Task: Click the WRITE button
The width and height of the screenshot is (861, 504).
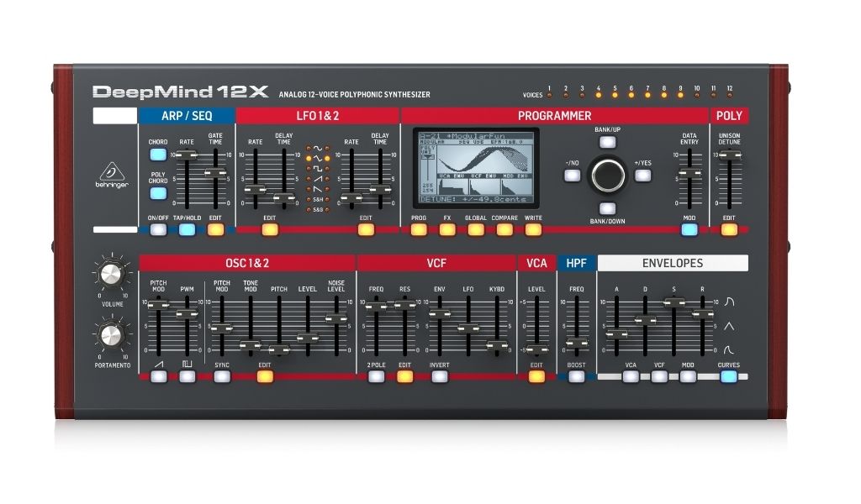Action: click(532, 230)
